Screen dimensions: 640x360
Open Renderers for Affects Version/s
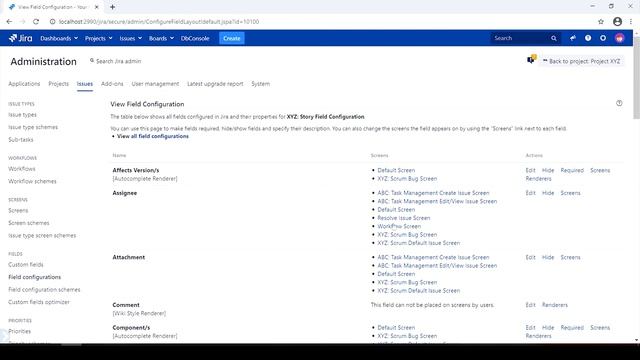[x=538, y=179]
